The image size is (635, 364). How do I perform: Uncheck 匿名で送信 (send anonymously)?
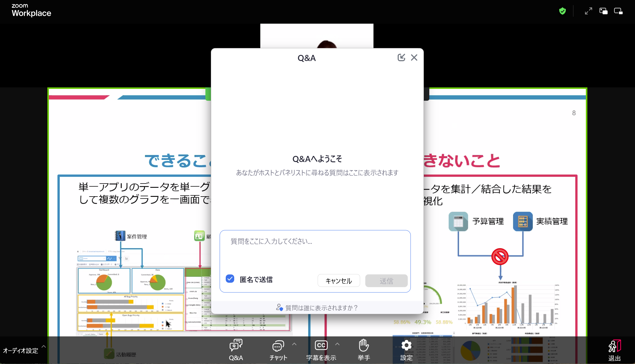tap(230, 278)
